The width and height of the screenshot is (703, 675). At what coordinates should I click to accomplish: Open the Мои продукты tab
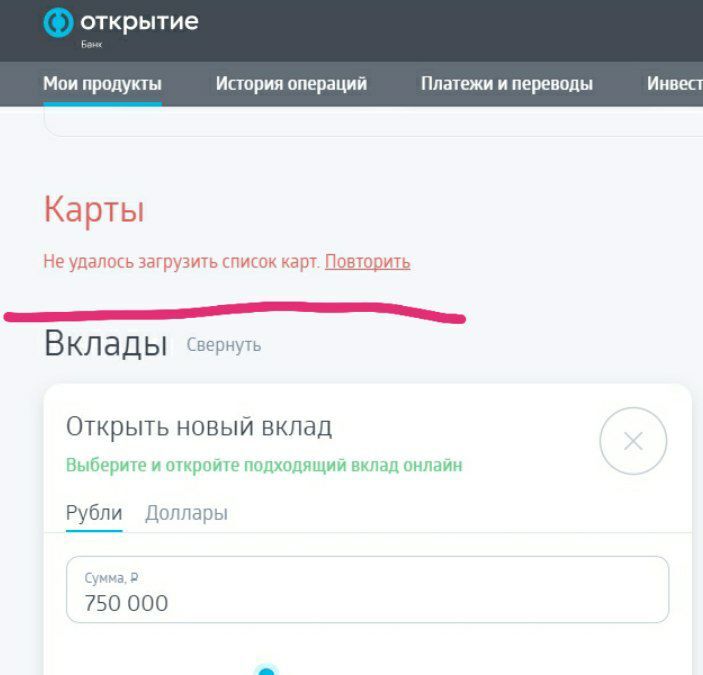coord(102,84)
